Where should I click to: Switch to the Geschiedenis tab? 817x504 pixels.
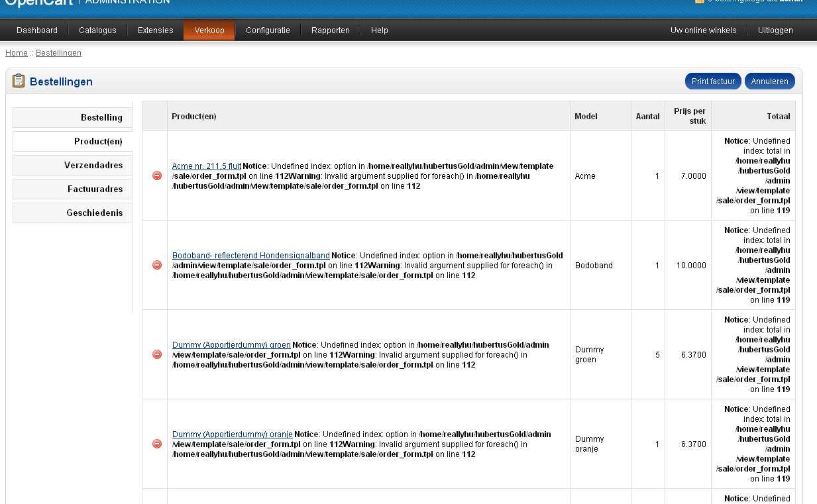(x=72, y=213)
